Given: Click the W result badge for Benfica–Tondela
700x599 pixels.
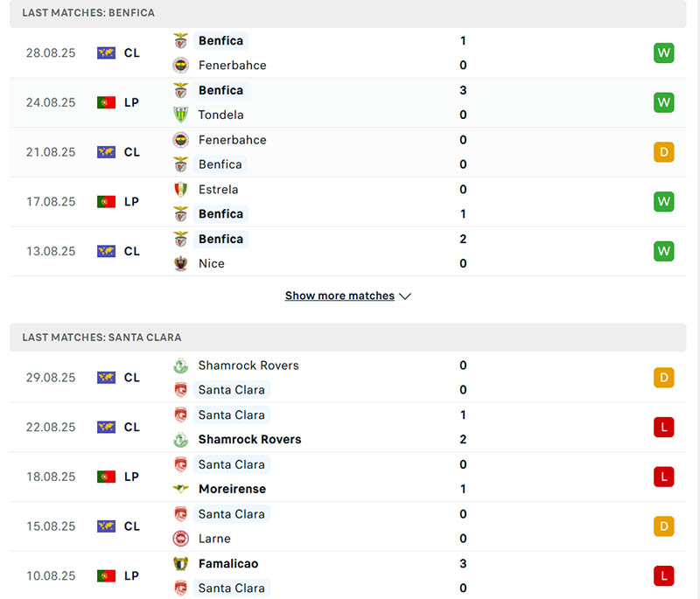Looking at the screenshot, I should coord(663,102).
